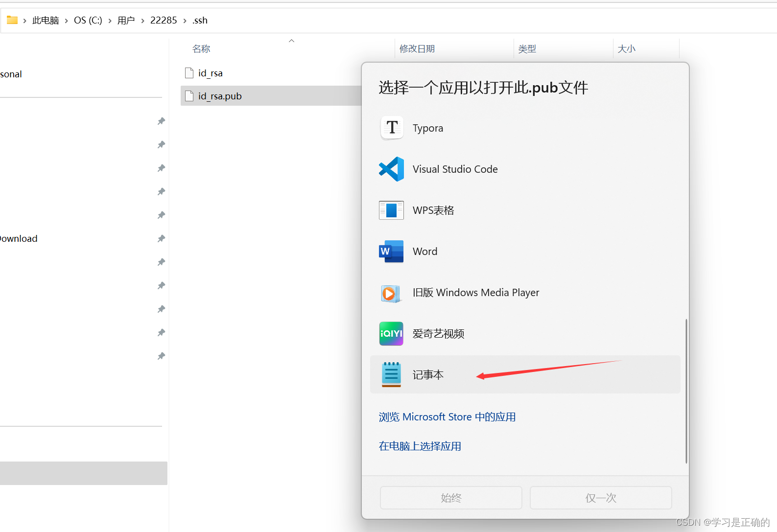Select 记事本 to open the .pub file

point(525,374)
